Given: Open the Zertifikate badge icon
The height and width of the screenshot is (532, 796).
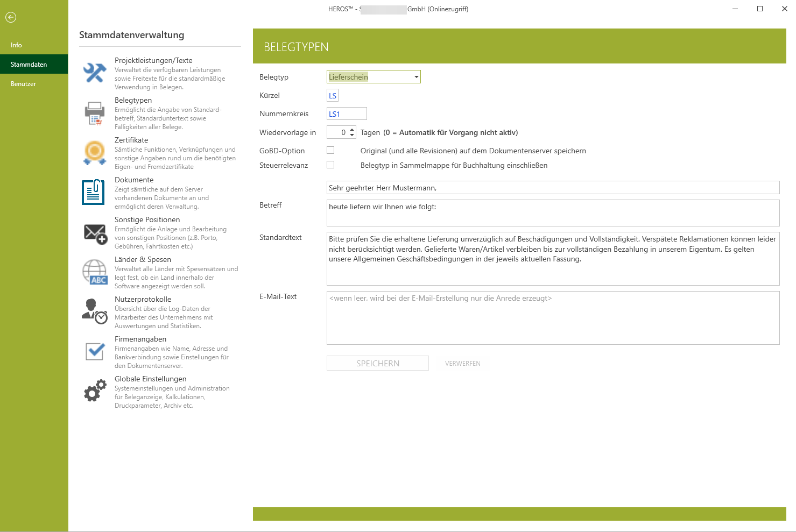Looking at the screenshot, I should click(x=95, y=153).
